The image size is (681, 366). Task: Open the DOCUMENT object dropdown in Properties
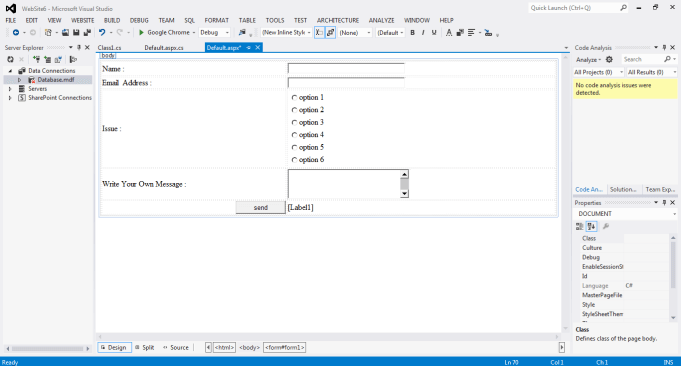(x=625, y=214)
